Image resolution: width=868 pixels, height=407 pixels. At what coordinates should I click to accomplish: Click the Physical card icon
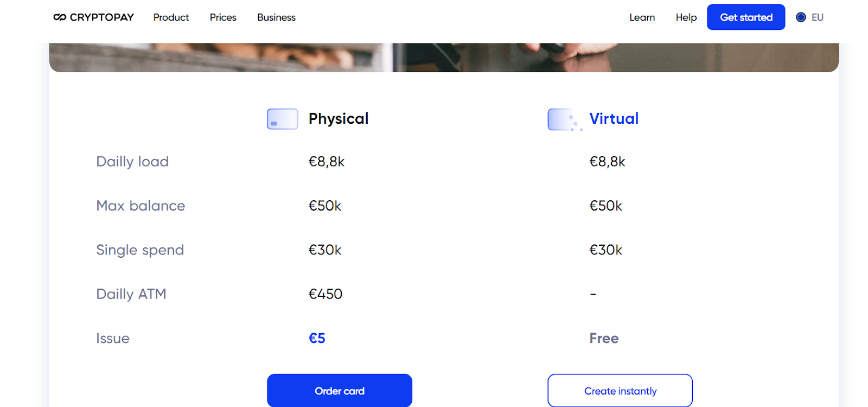pos(282,119)
